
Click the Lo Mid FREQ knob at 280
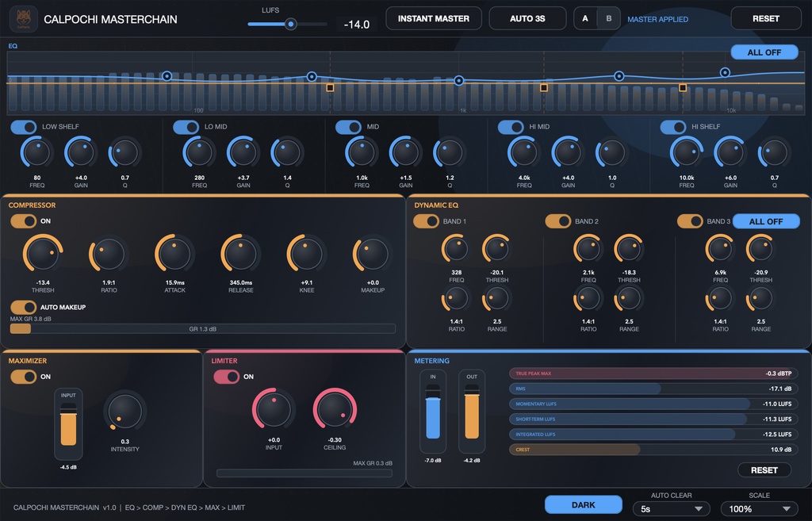(199, 153)
